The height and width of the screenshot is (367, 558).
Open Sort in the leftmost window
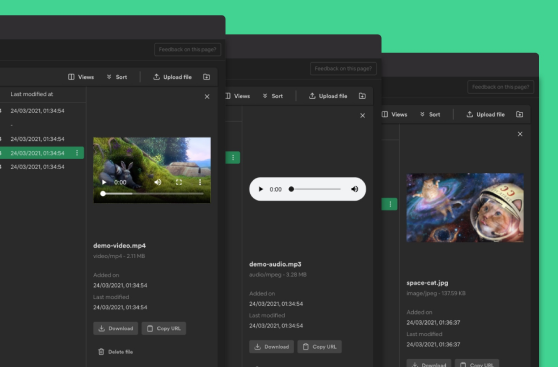(117, 77)
